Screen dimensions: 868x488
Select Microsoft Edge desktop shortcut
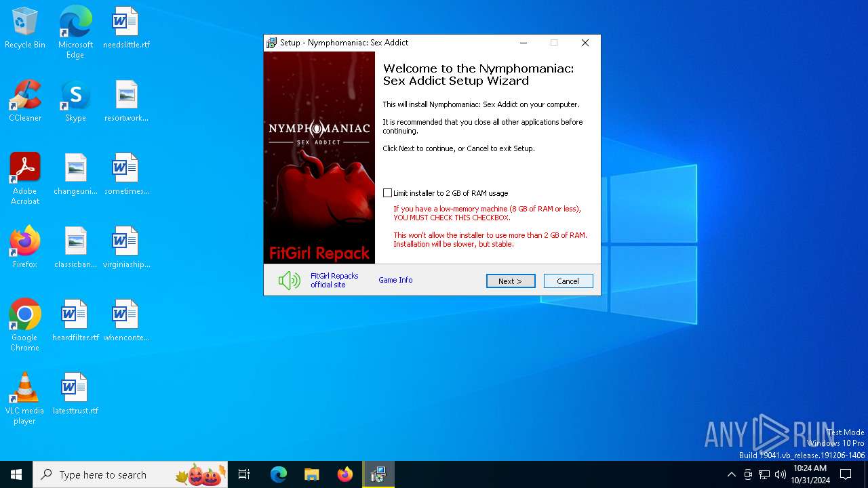[x=75, y=33]
